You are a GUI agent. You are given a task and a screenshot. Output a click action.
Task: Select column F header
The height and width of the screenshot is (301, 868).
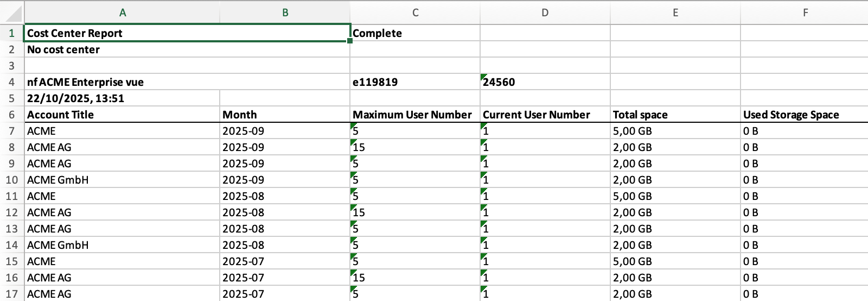pyautogui.click(x=805, y=12)
